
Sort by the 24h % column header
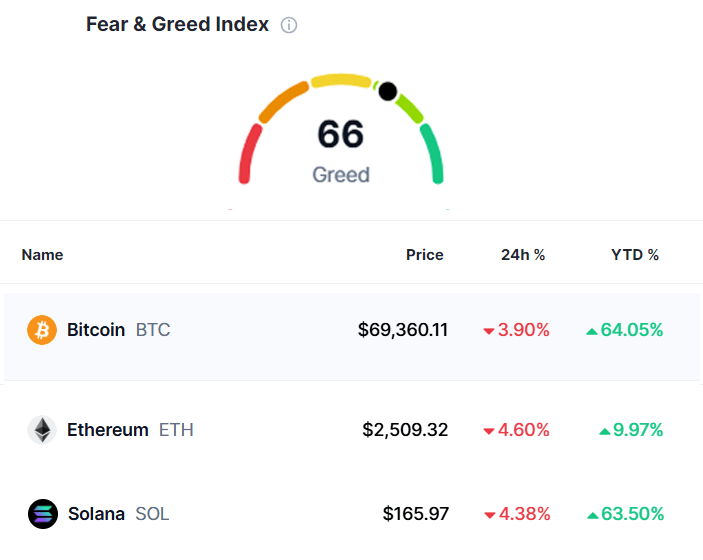pyautogui.click(x=523, y=255)
